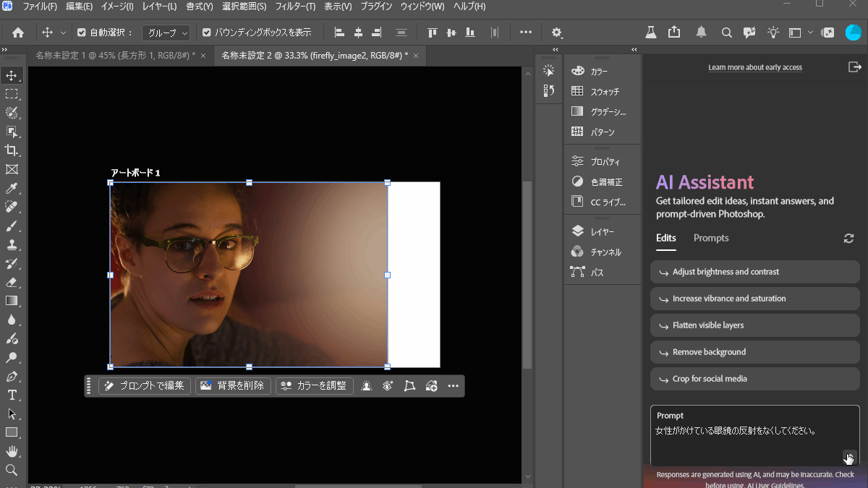
Task: Align right edges in options bar
Action: tap(376, 33)
